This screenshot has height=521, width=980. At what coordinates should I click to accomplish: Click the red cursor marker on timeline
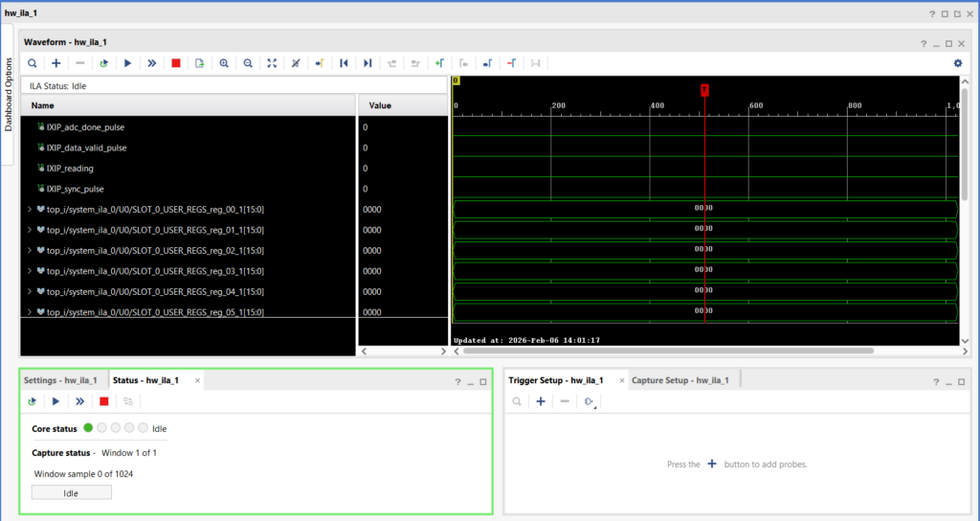[704, 90]
